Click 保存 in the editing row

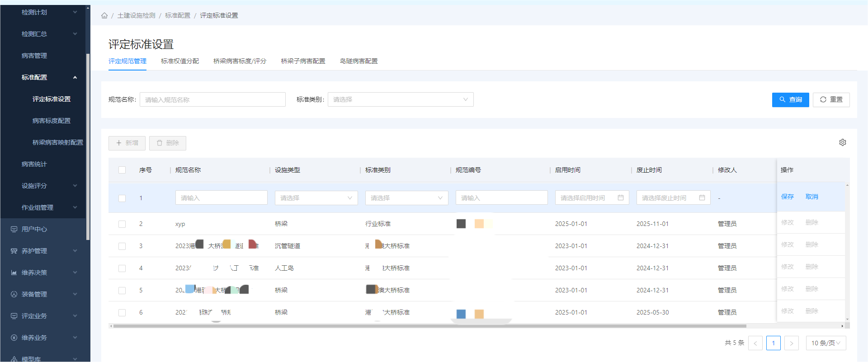coord(788,197)
